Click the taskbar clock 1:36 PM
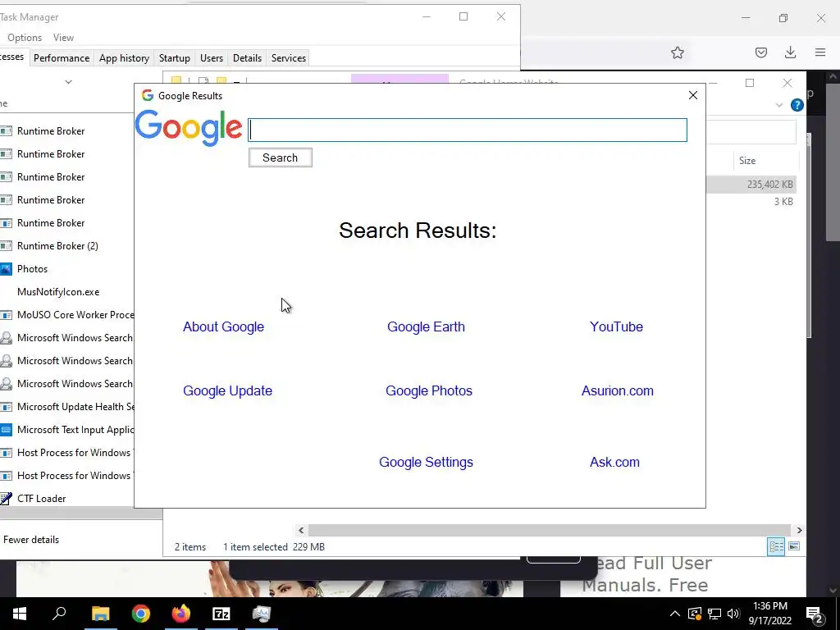This screenshot has height=630, width=840. coord(769,606)
